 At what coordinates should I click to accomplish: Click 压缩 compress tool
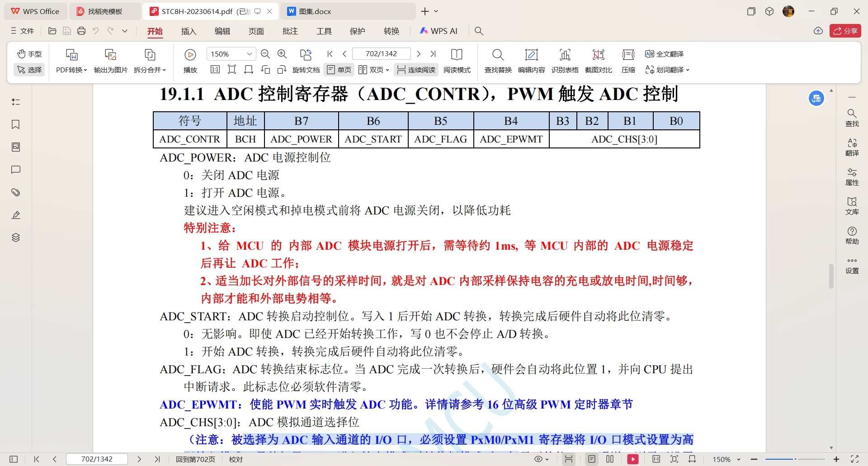coord(628,61)
